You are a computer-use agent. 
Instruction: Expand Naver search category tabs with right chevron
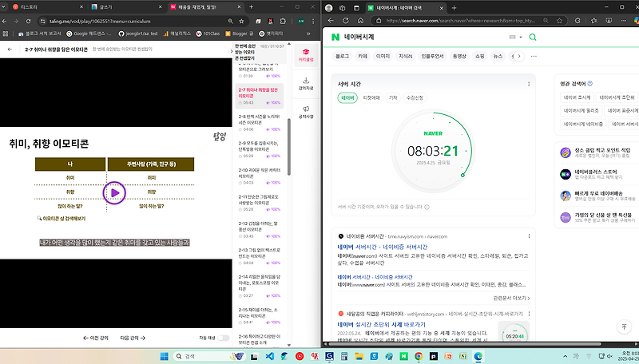pyautogui.click(x=518, y=56)
